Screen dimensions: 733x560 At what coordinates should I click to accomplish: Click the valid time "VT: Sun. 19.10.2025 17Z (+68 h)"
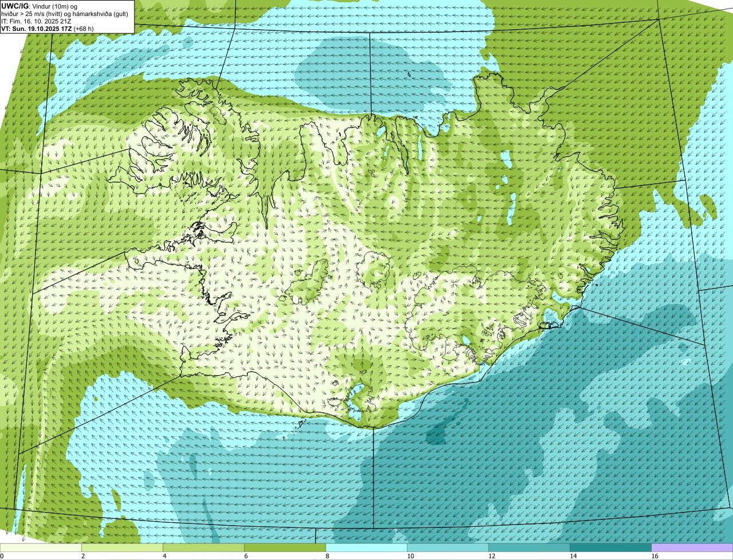pos(48,29)
